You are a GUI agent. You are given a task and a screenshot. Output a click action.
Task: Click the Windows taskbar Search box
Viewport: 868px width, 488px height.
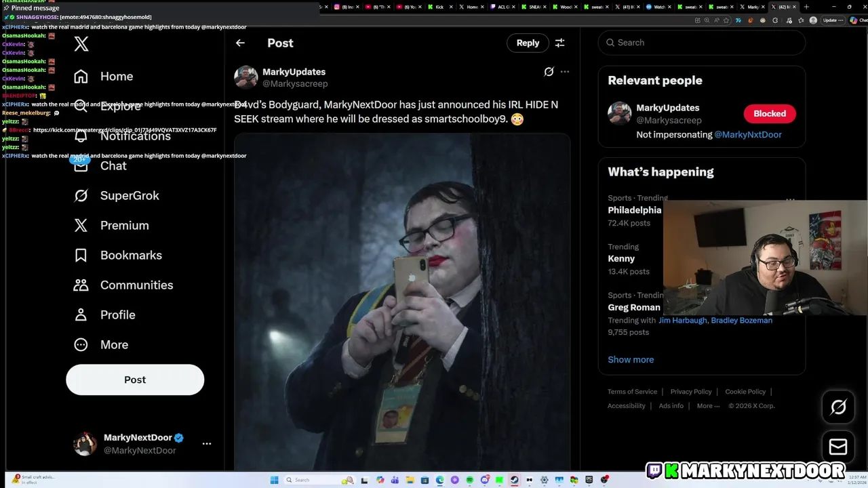coord(319,480)
